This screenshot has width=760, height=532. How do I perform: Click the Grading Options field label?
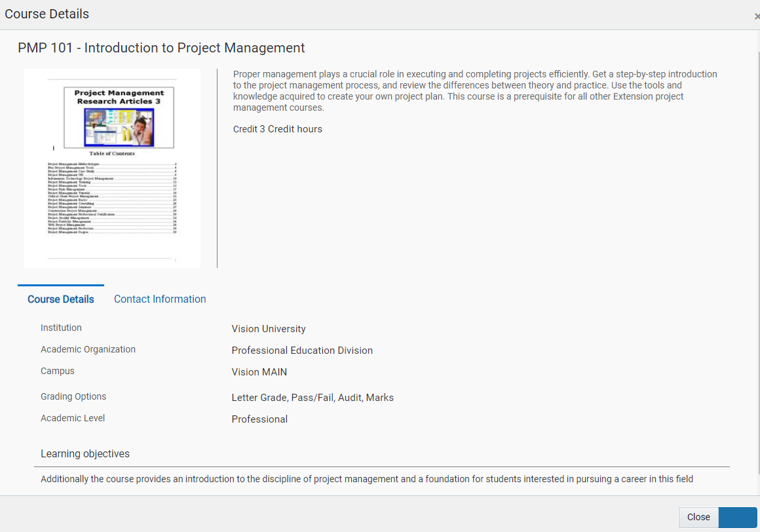point(73,397)
